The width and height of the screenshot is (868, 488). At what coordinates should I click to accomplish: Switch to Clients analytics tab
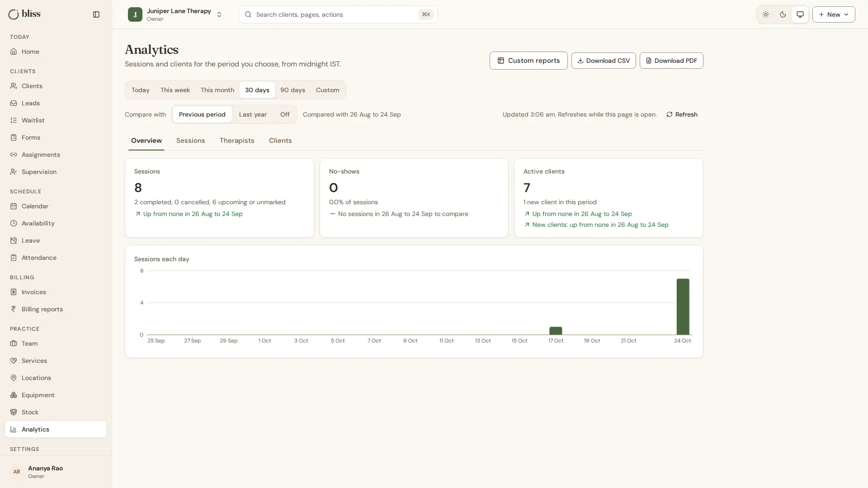coord(280,141)
